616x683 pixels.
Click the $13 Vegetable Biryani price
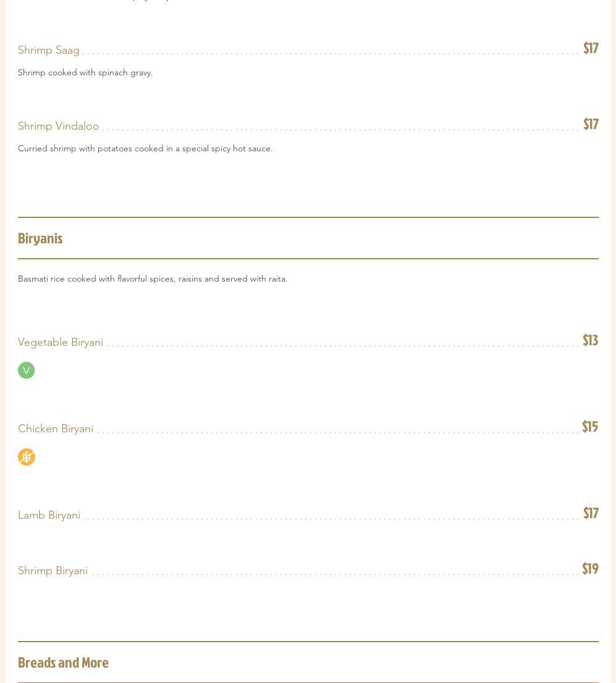(590, 340)
